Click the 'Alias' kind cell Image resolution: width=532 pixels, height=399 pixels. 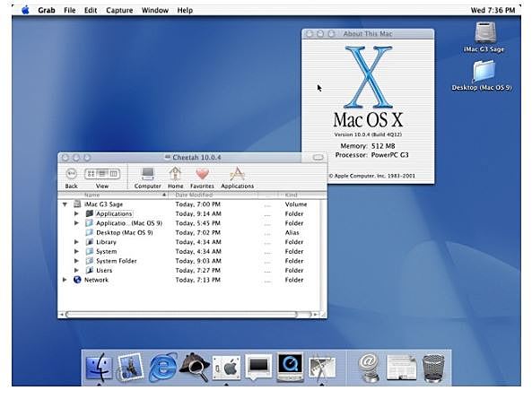click(x=292, y=232)
